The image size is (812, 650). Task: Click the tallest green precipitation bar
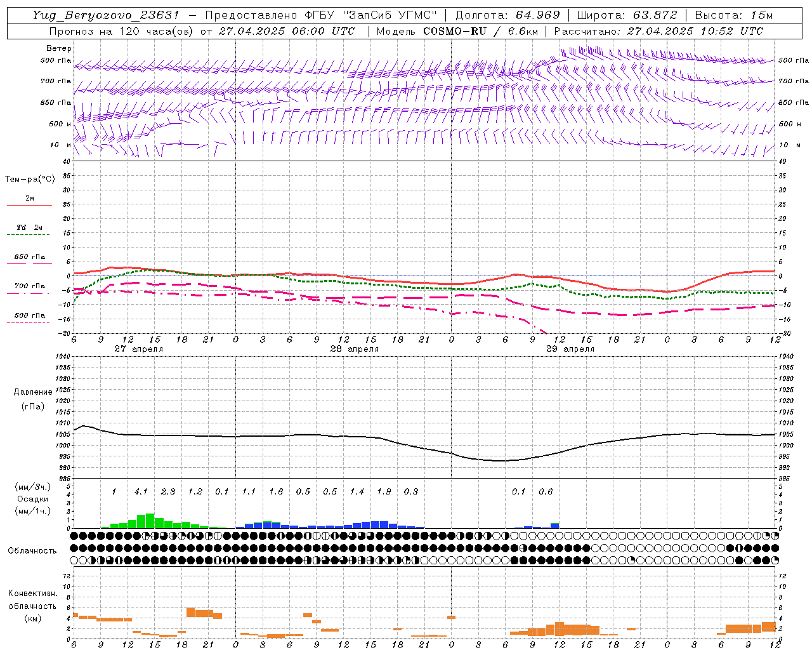tap(150, 521)
